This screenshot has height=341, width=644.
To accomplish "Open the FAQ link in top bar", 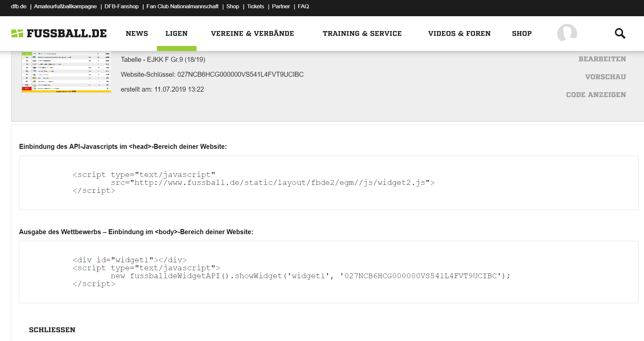I will tap(303, 6).
